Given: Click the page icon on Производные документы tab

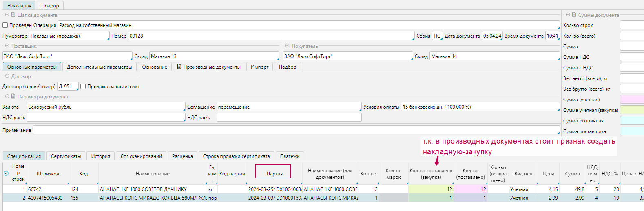Looking at the screenshot, I should click(179, 67).
